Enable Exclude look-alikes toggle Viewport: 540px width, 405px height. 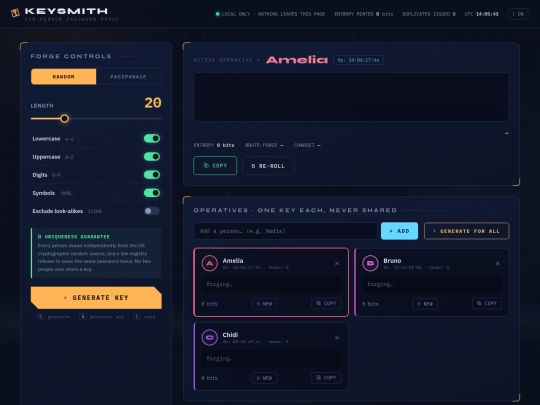coord(152,211)
